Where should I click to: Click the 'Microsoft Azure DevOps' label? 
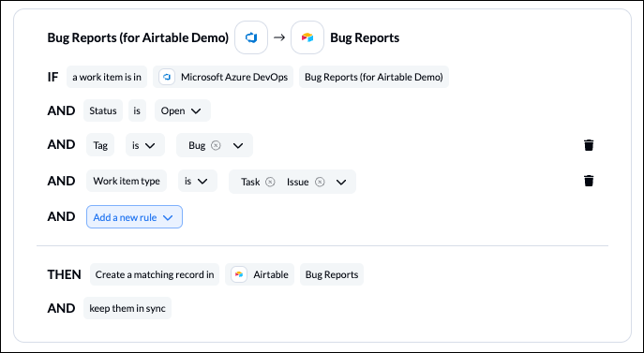(234, 77)
